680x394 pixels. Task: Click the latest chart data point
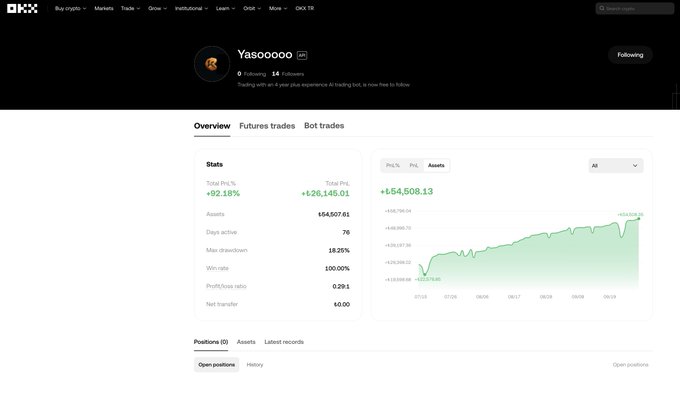click(x=639, y=218)
